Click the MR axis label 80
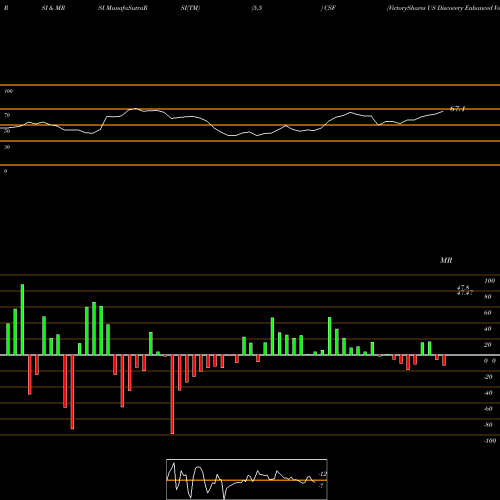This screenshot has width=500, height=500. pyautogui.click(x=488, y=297)
